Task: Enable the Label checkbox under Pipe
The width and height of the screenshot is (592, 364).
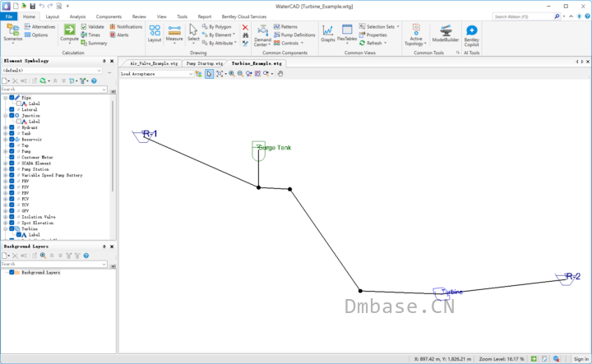Action: 18,104
